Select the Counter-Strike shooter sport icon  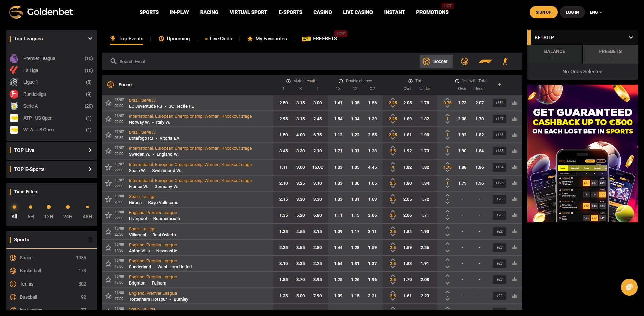coord(505,61)
